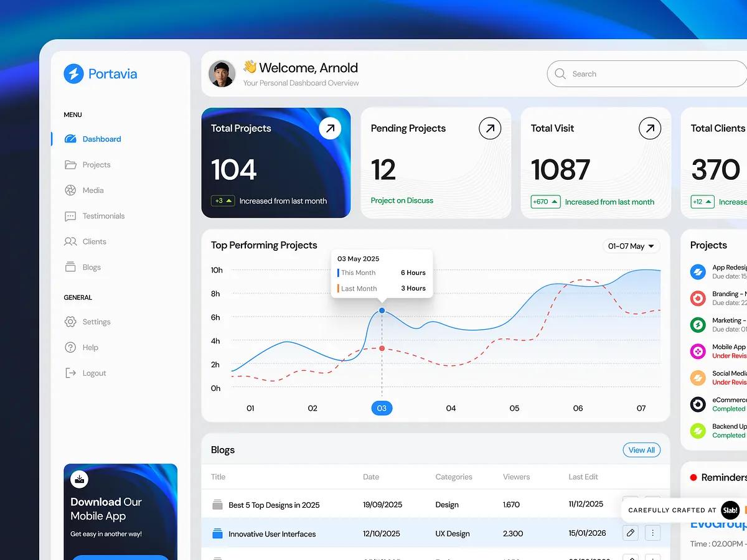
Task: Open Total Projects card arrow
Action: (x=330, y=129)
